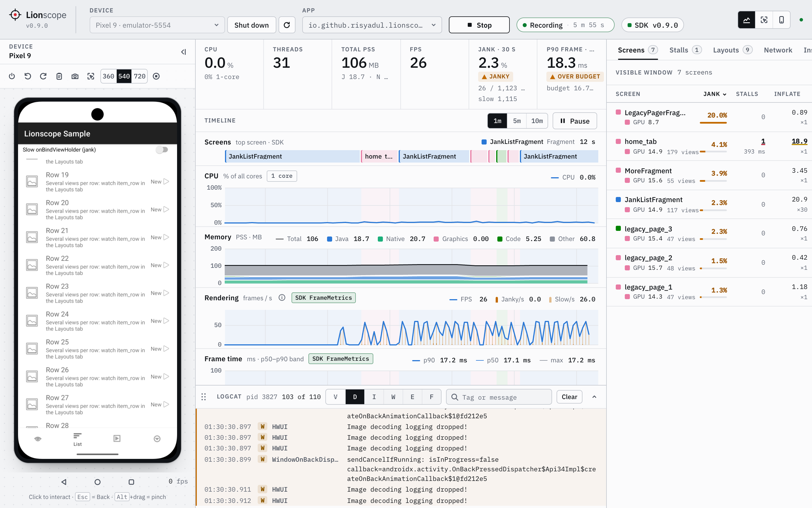Click the screen capture region icon
This screenshot has height=508, width=812.
pyautogui.click(x=91, y=76)
